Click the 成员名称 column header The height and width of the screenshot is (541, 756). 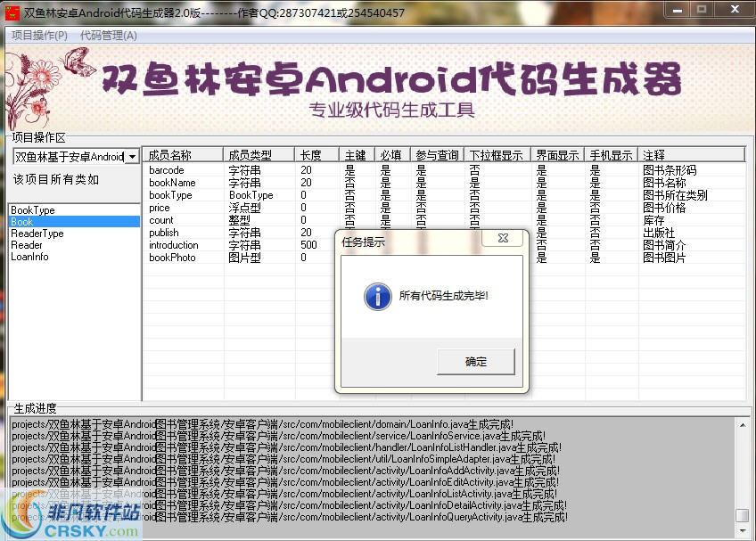click(184, 155)
